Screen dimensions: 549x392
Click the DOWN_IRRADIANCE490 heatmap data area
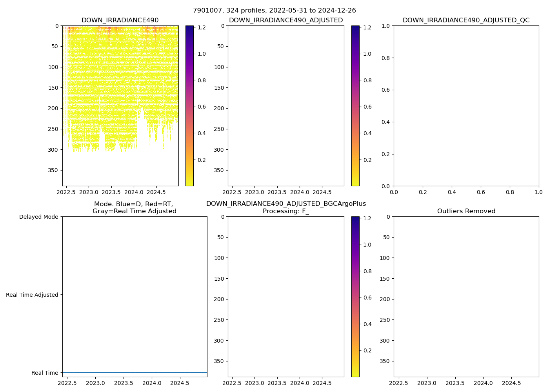point(118,78)
